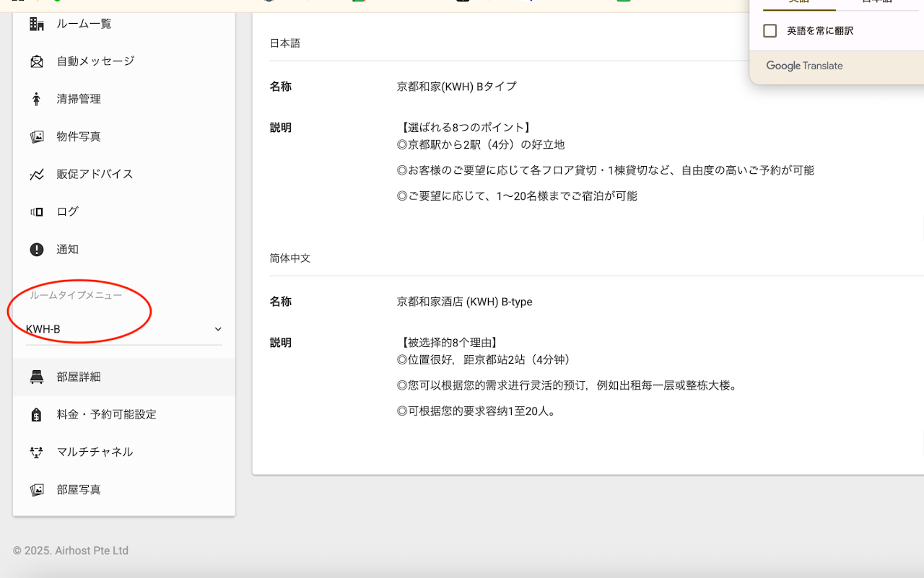Enable the 英語を常に翻訳 checkbox
This screenshot has width=924, height=578.
pyautogui.click(x=770, y=31)
